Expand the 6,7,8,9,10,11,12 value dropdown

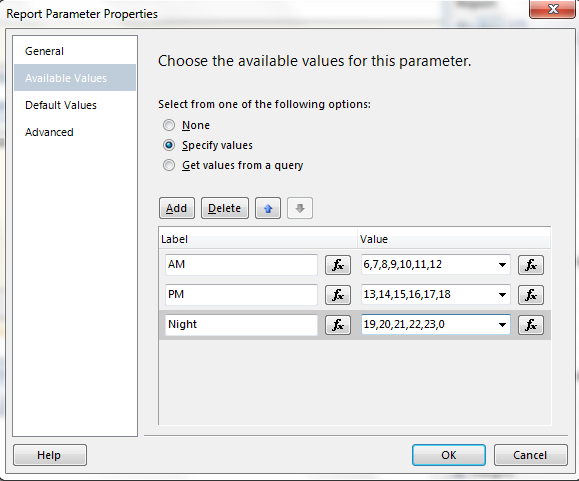(x=502, y=265)
